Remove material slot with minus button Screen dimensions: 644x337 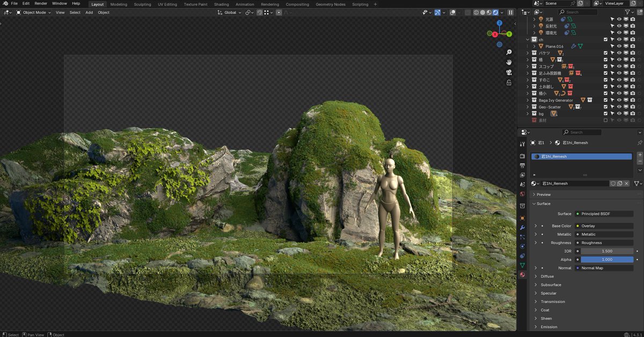pyautogui.click(x=640, y=161)
